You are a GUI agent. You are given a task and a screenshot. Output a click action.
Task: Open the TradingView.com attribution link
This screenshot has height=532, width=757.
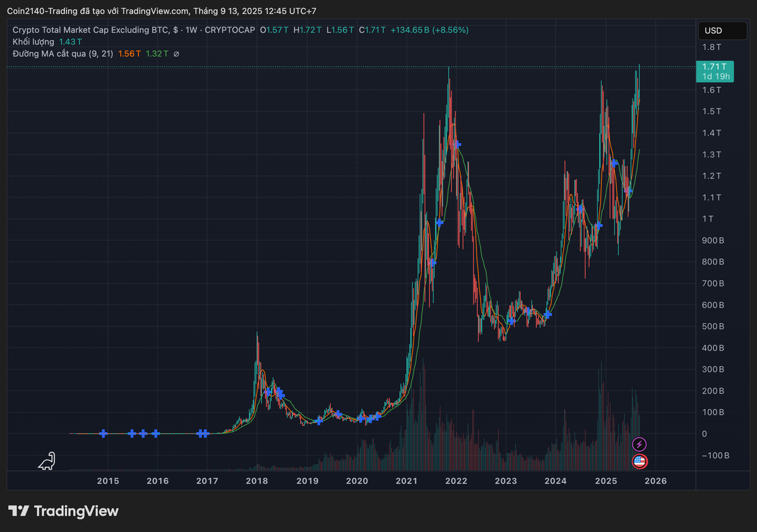155,11
